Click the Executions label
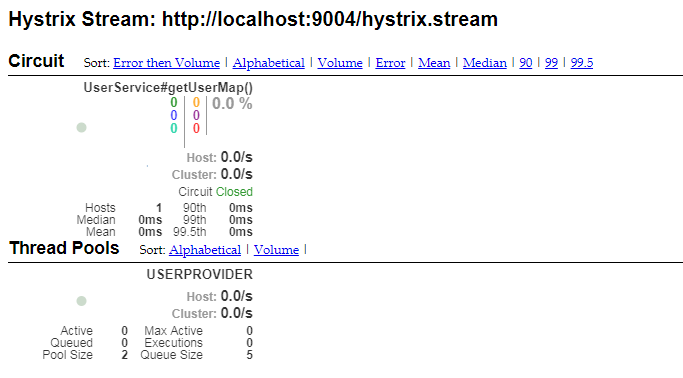Screen dimensions: 683x378 [x=173, y=343]
